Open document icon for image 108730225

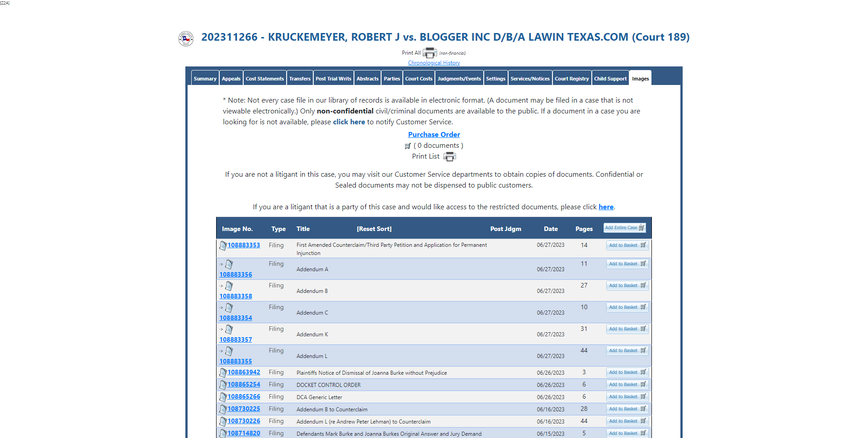(x=223, y=409)
